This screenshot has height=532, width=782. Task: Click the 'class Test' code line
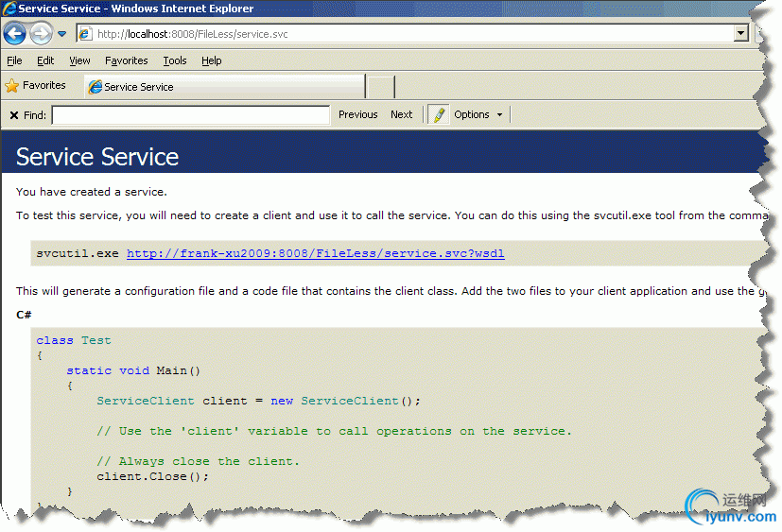(x=74, y=340)
